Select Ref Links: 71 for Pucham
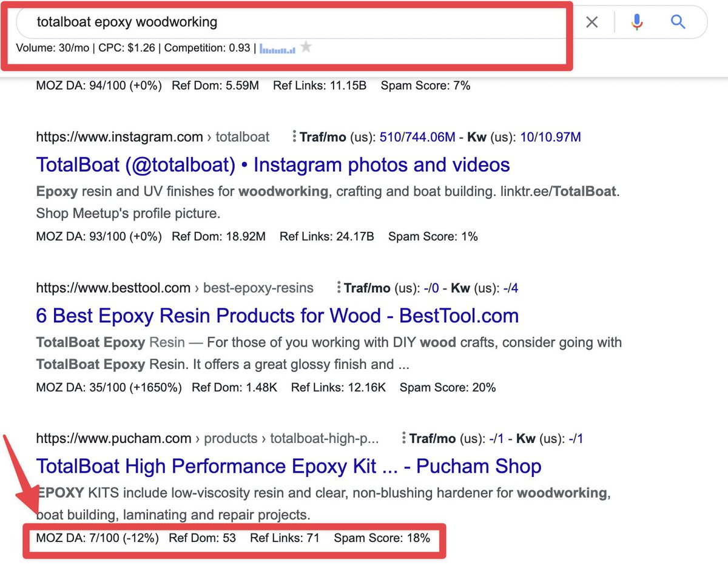Image resolution: width=728 pixels, height=568 pixels. point(285,538)
